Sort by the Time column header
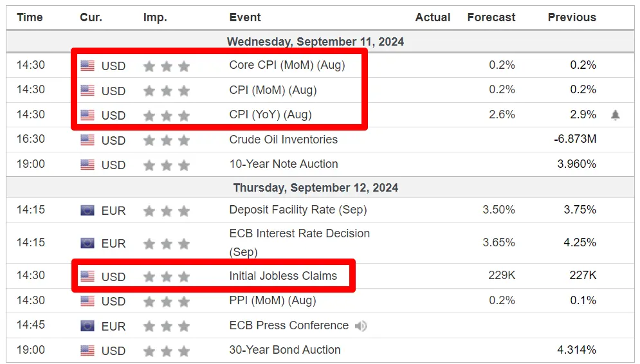The image size is (640, 364). click(x=30, y=17)
